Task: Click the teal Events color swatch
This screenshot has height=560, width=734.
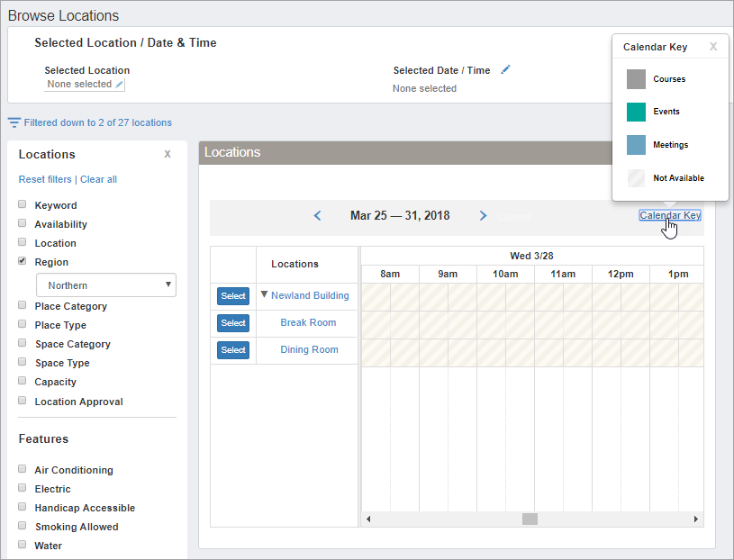Action: pos(636,112)
